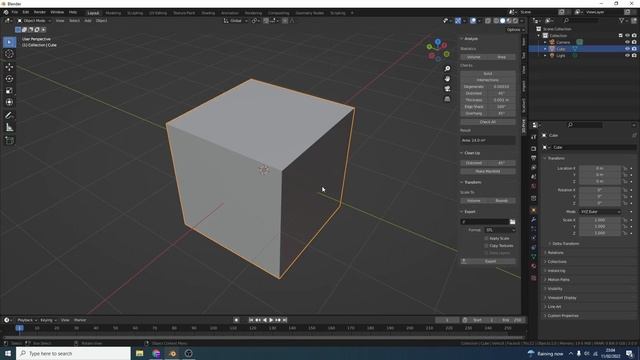Click the Check All button
This screenshot has height=360, width=640.
tap(488, 122)
